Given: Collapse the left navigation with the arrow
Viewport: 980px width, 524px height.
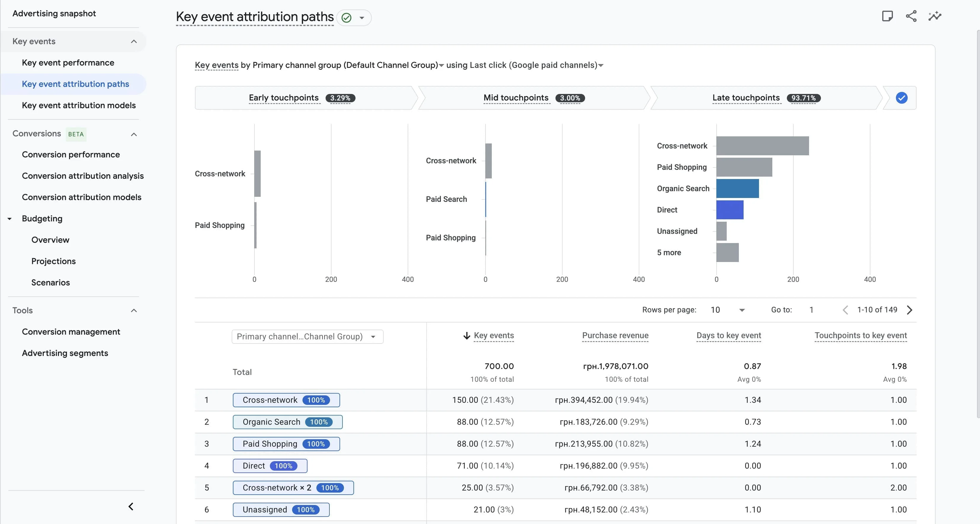Looking at the screenshot, I should click(x=131, y=507).
